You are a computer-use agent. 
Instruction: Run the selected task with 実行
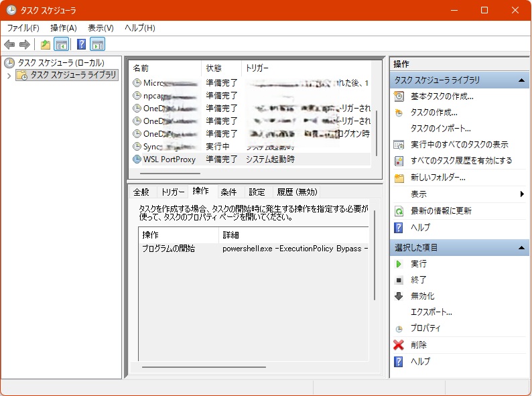coord(419,264)
